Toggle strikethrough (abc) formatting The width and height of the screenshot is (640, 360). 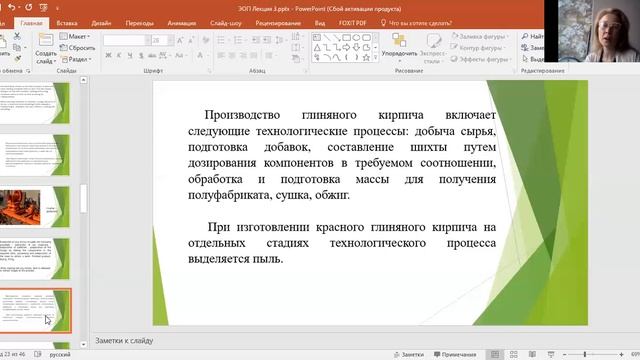coord(152,56)
